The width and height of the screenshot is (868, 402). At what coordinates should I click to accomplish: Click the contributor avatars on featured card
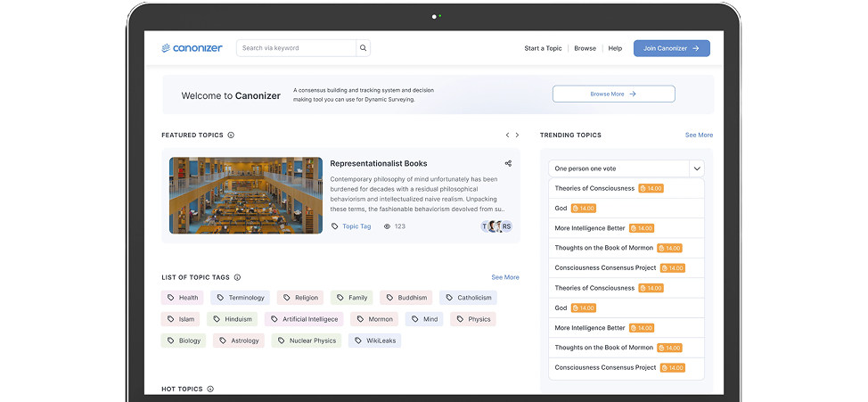[x=496, y=226]
